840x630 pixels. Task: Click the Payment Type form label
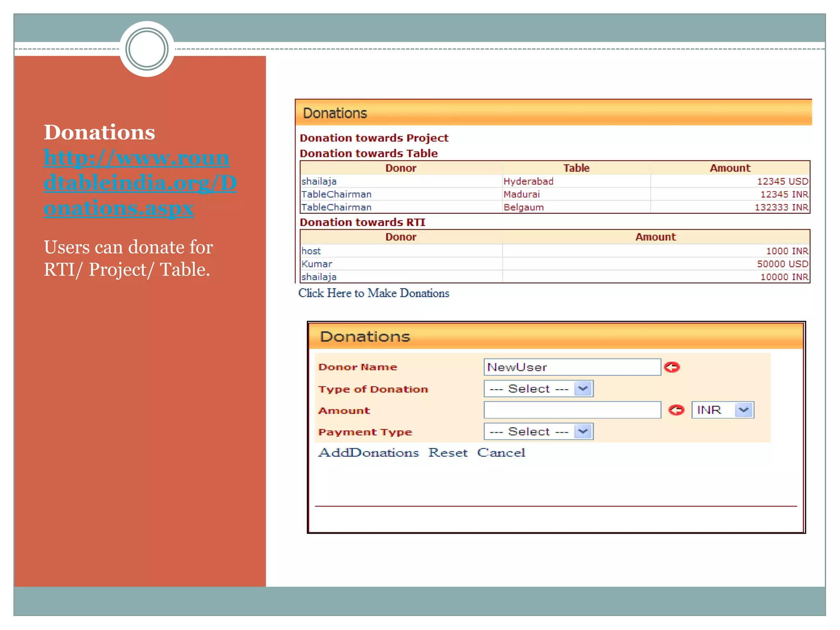(365, 432)
